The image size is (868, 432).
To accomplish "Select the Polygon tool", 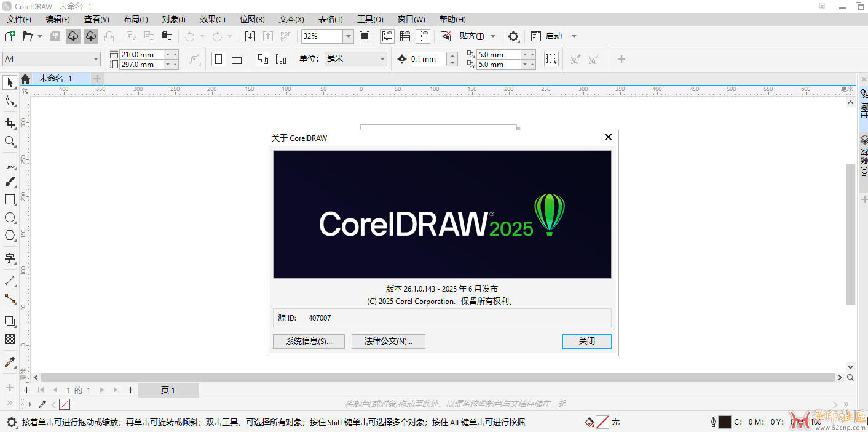I will point(10,236).
